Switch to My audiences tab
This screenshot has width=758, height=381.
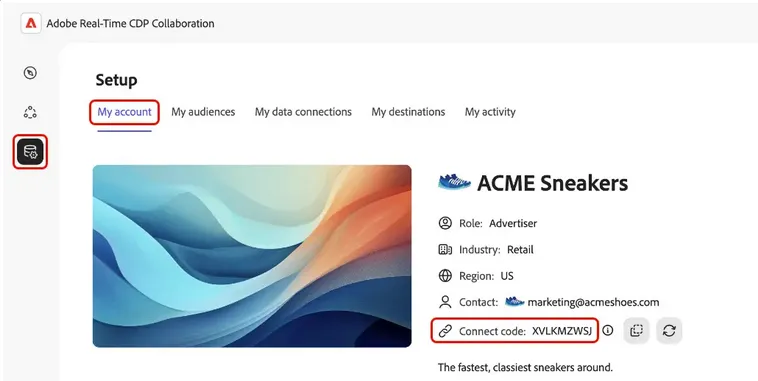203,112
